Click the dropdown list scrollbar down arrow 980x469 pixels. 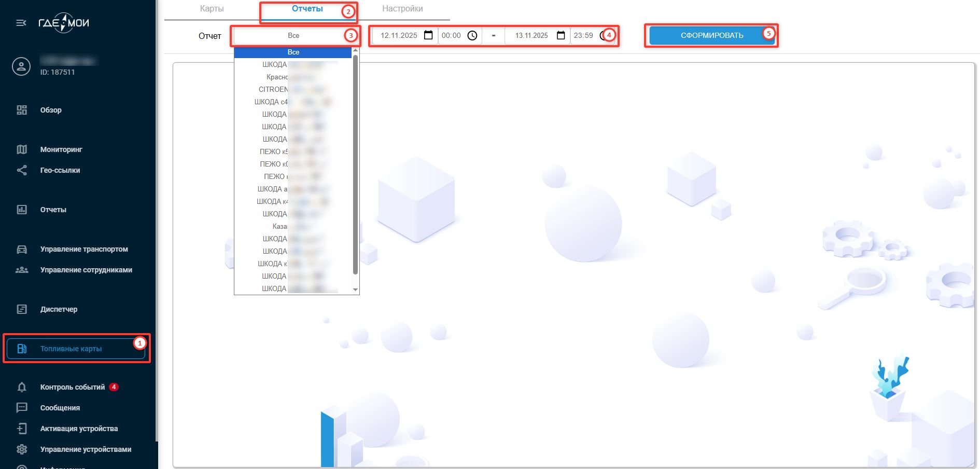(356, 289)
